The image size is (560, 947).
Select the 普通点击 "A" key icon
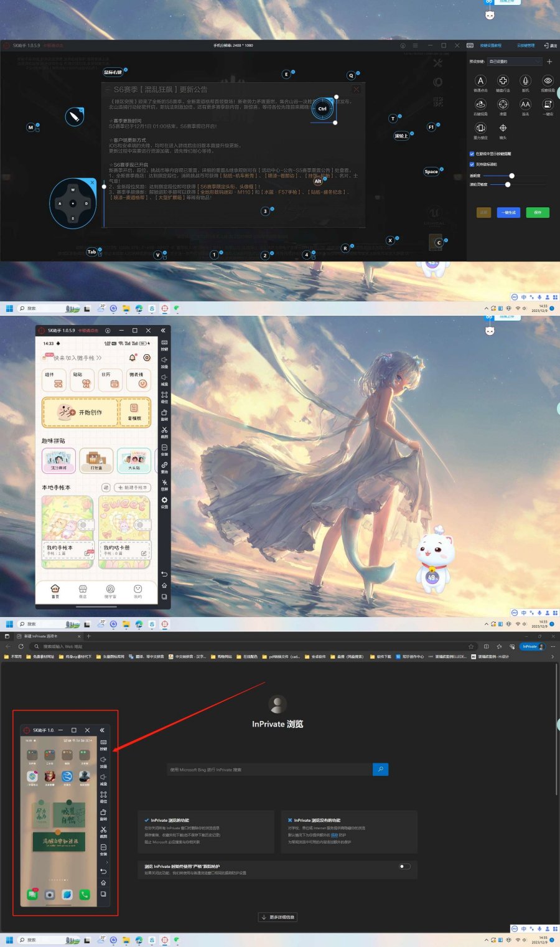[x=480, y=81]
